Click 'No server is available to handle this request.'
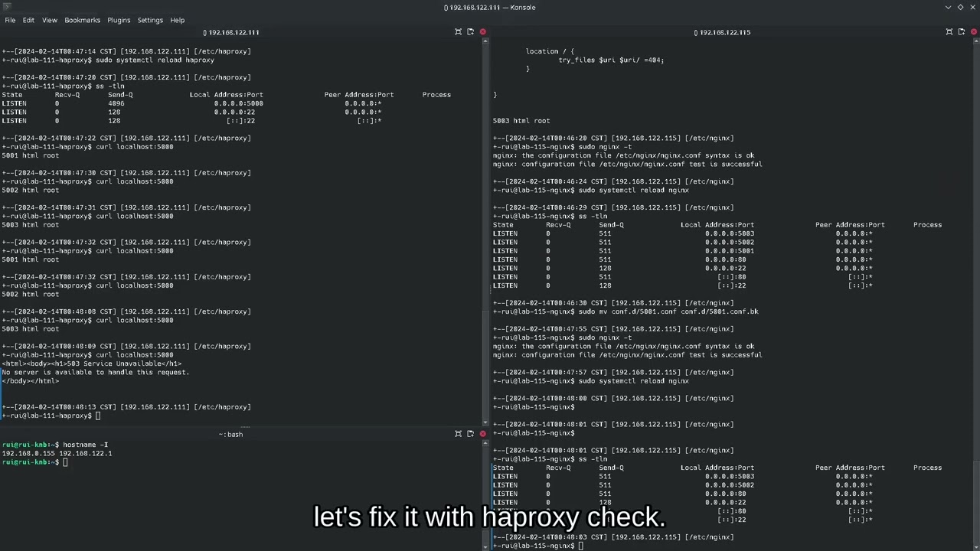The width and height of the screenshot is (980, 551). (x=95, y=372)
